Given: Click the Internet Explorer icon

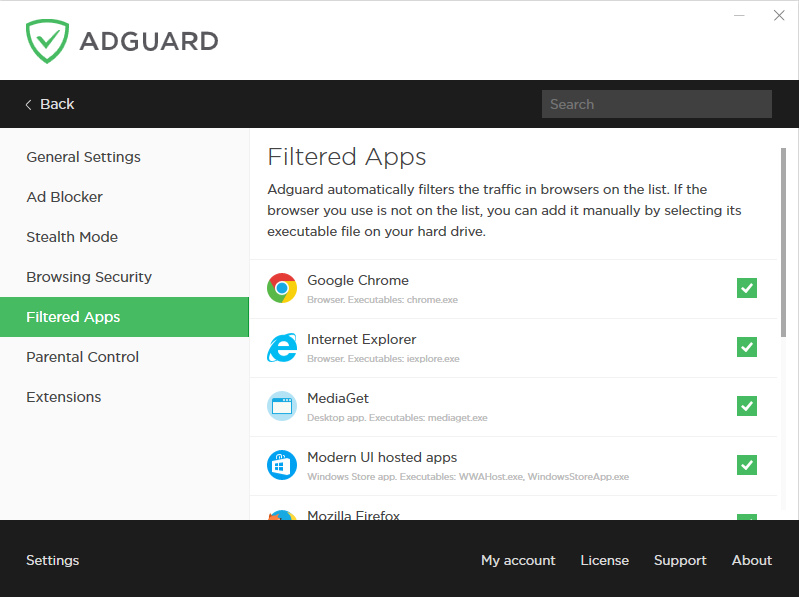Looking at the screenshot, I should coord(282,347).
